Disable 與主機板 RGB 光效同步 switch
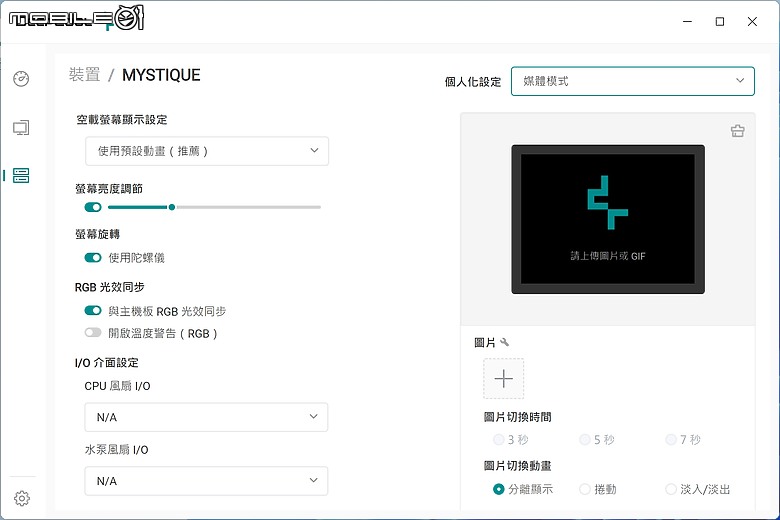The image size is (780, 520). 93,311
